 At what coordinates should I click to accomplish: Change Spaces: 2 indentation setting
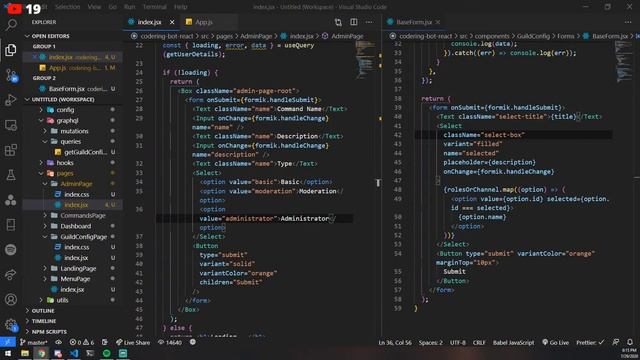(x=431, y=342)
